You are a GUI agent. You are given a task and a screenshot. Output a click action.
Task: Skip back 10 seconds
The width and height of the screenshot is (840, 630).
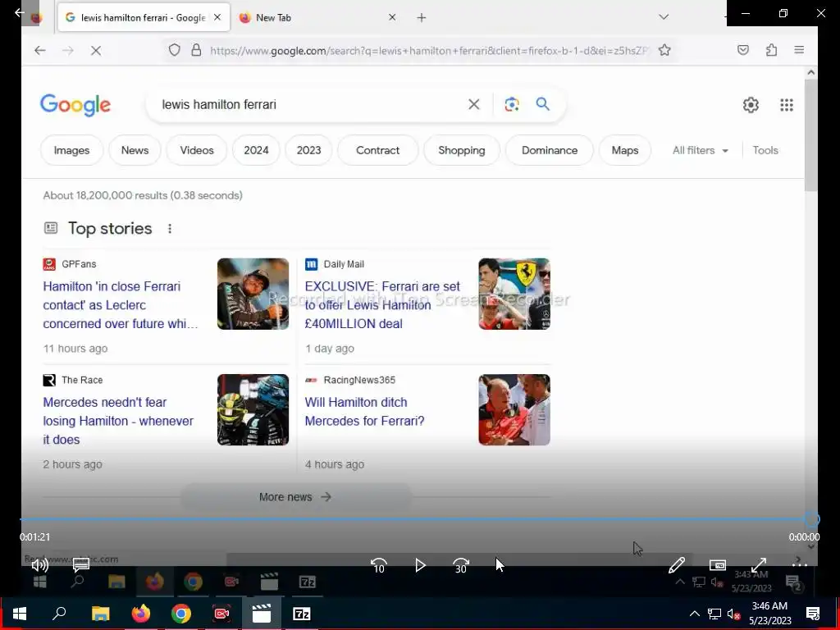[x=378, y=565]
